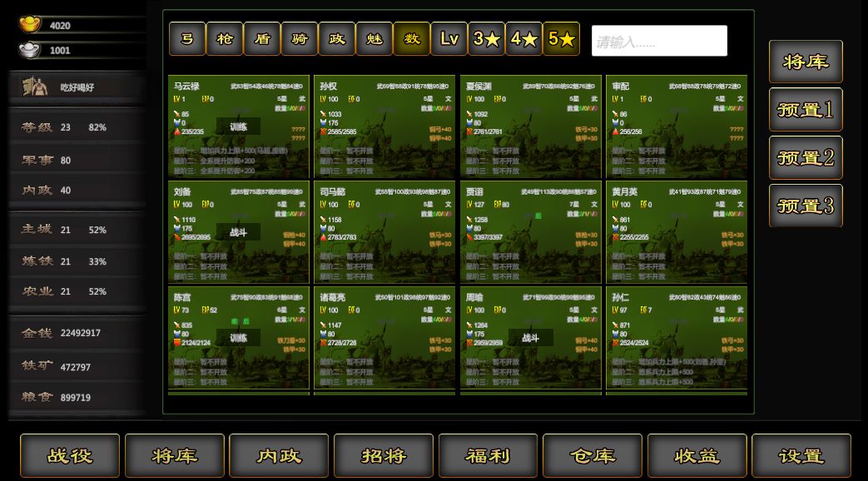Select 预置1 preset
868x481 pixels.
coord(806,110)
